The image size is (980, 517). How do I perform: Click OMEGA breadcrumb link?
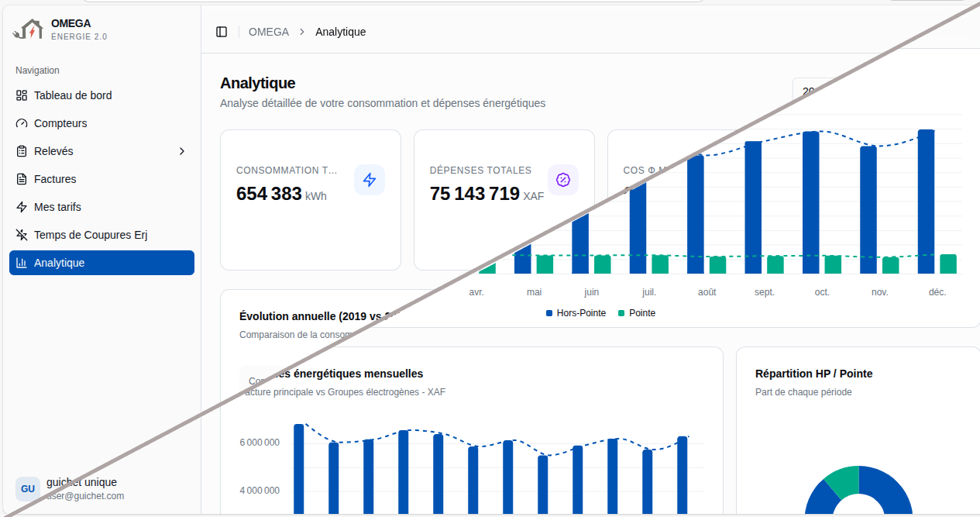(269, 32)
